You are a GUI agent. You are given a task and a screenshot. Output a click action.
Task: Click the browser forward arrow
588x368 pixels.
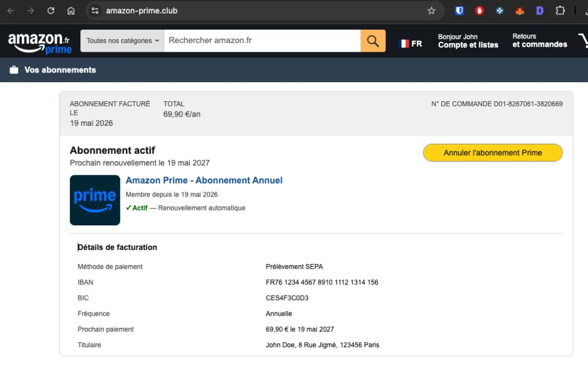[31, 11]
